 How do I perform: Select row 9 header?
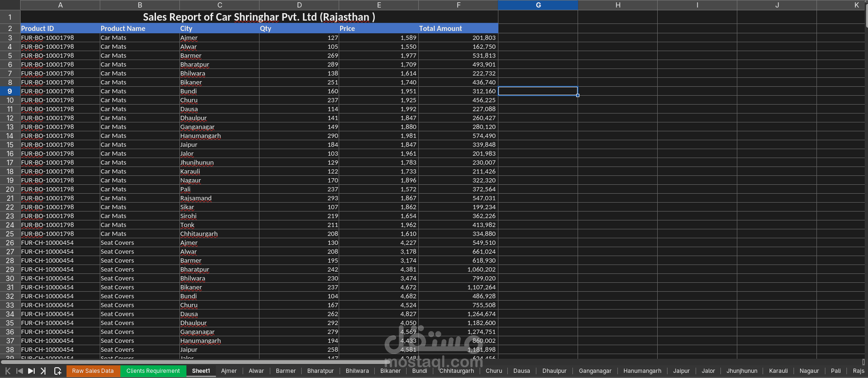click(x=10, y=91)
